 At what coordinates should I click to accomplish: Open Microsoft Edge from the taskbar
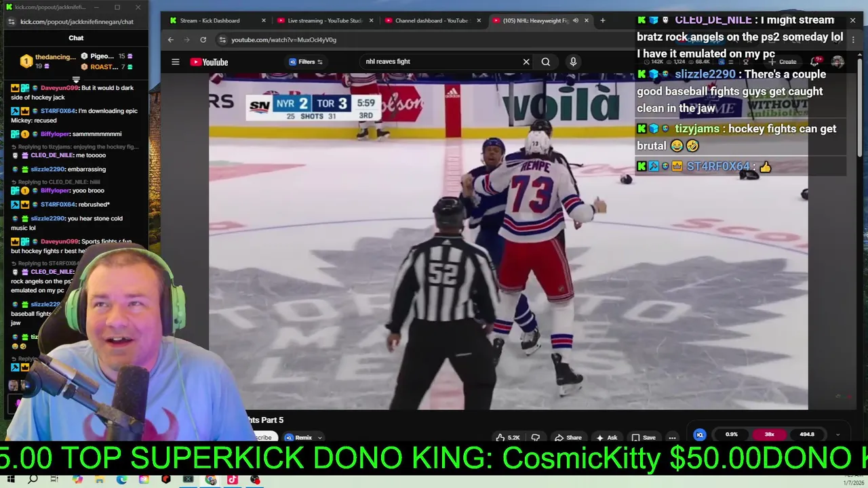tap(121, 480)
